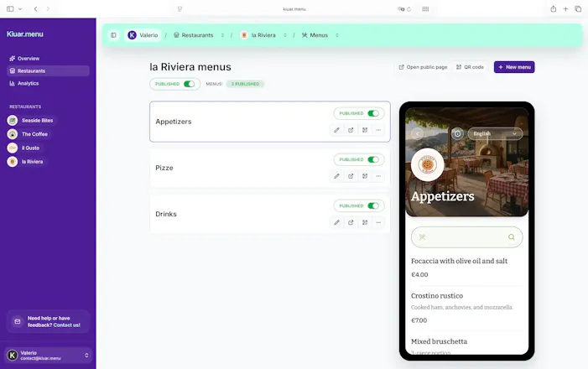
Task: Open English language dropdown in preview
Action: point(495,133)
